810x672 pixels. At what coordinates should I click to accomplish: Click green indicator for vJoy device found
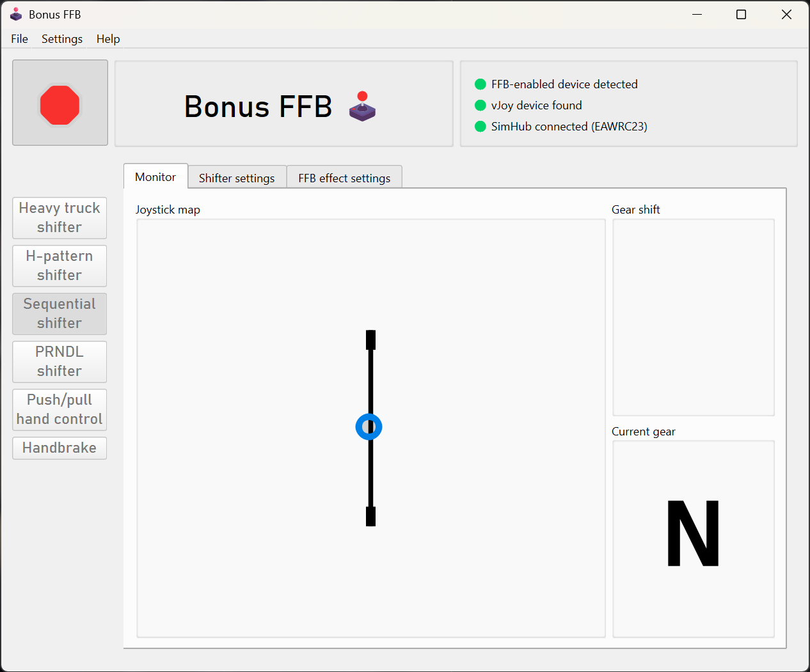tap(480, 105)
